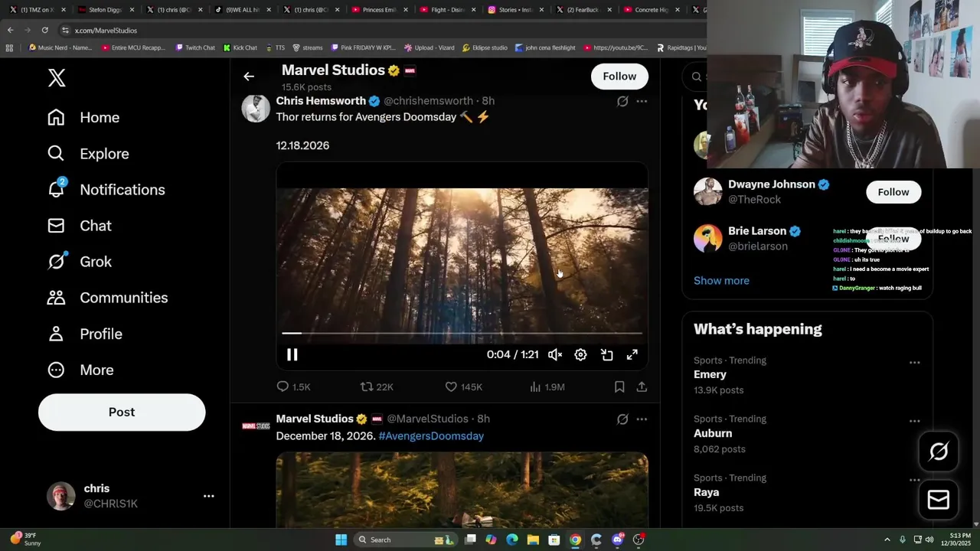Open Notifications in sidebar
Image resolution: width=980 pixels, height=551 pixels.
pyautogui.click(x=106, y=189)
